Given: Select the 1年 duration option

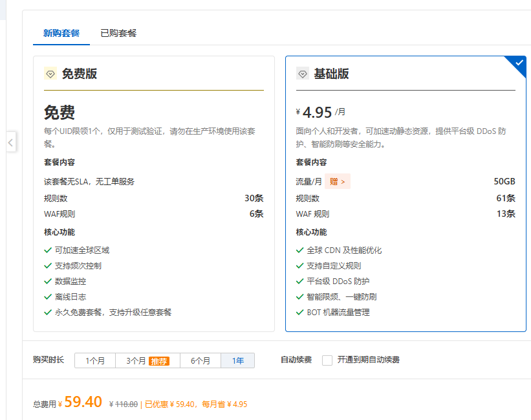Looking at the screenshot, I should pos(237,360).
